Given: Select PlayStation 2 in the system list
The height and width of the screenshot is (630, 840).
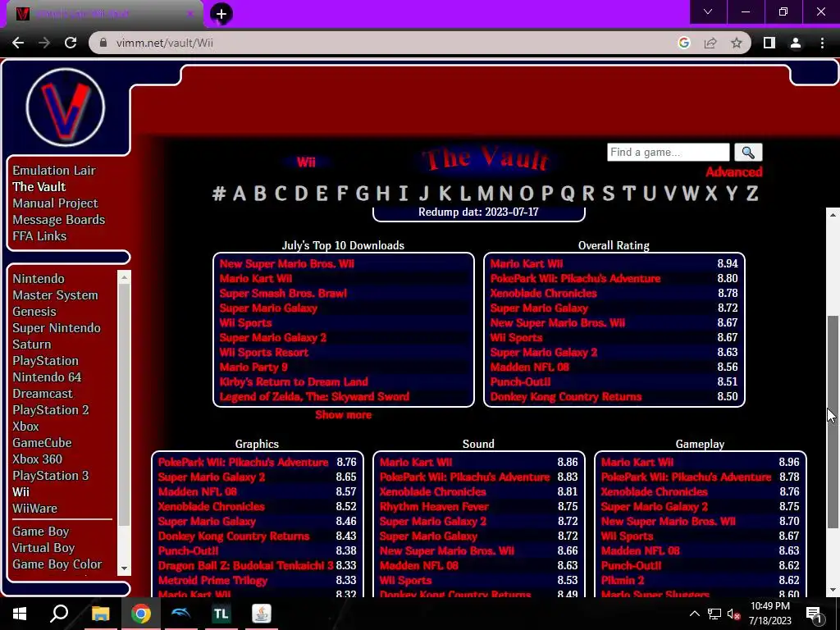Looking at the screenshot, I should [51, 410].
